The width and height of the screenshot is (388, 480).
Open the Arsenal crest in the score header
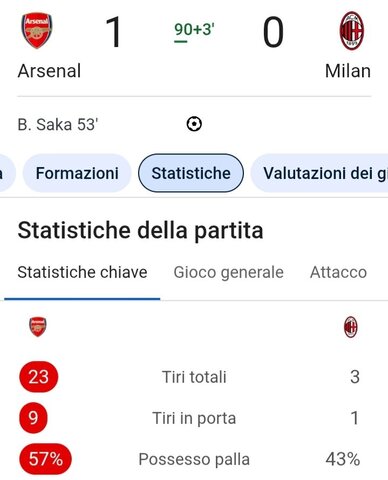tap(37, 31)
